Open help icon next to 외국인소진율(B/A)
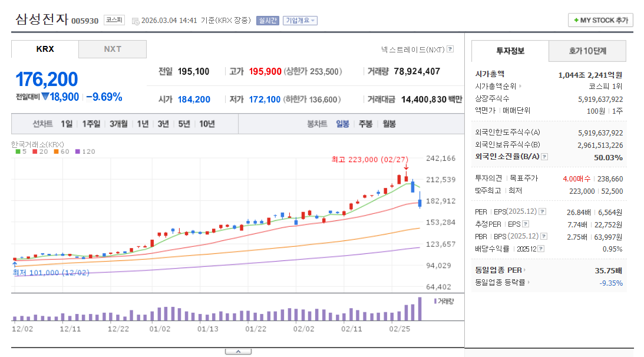The width and height of the screenshot is (644, 357). [x=544, y=157]
